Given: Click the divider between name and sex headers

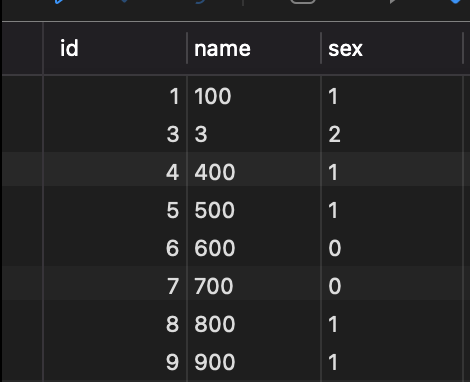Looking at the screenshot, I should [321, 48].
